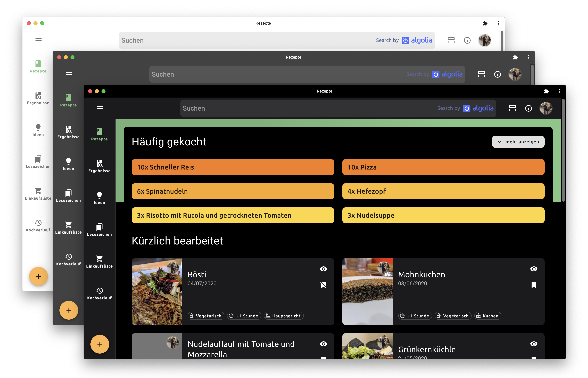This screenshot has height=378, width=588.
Task: Toggle eye on Nudelauflauf mit Tomate card
Action: 323,344
